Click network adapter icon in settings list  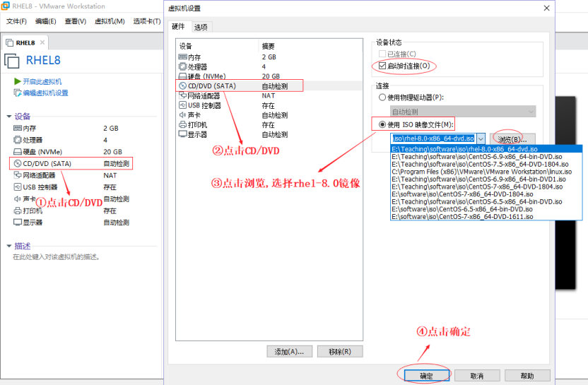point(182,95)
